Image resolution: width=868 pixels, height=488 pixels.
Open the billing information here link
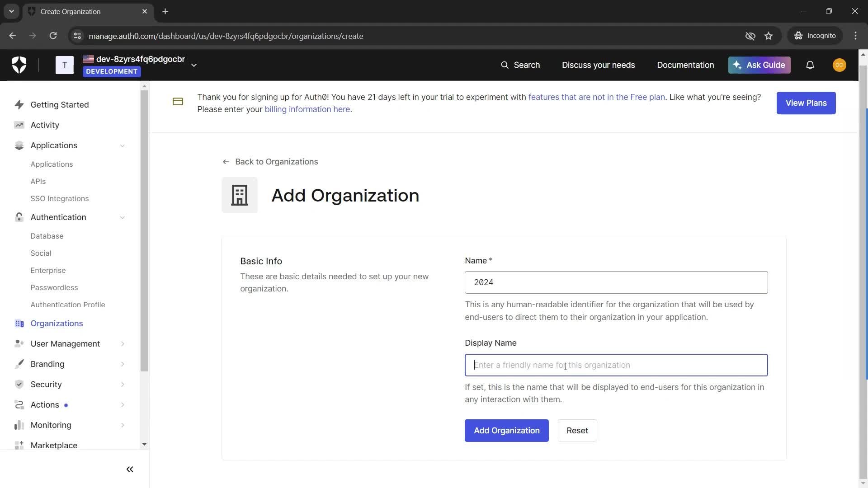(307, 109)
